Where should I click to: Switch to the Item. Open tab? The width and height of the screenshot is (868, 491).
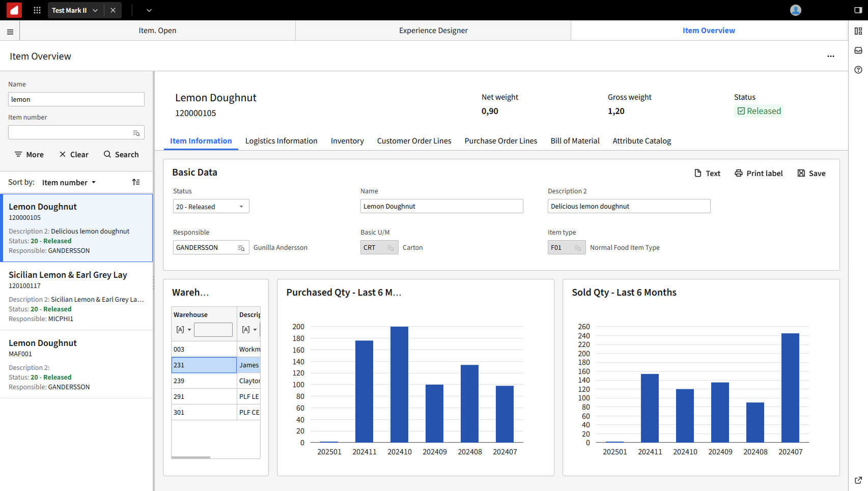(x=158, y=31)
